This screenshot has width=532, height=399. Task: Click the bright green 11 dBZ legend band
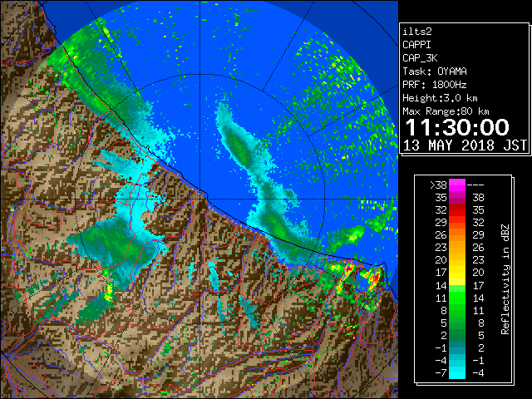coord(457,298)
